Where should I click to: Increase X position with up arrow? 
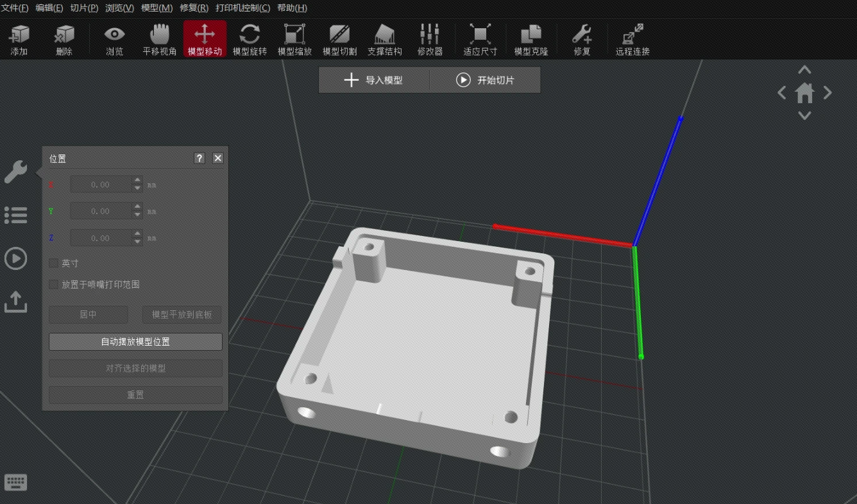click(x=137, y=180)
